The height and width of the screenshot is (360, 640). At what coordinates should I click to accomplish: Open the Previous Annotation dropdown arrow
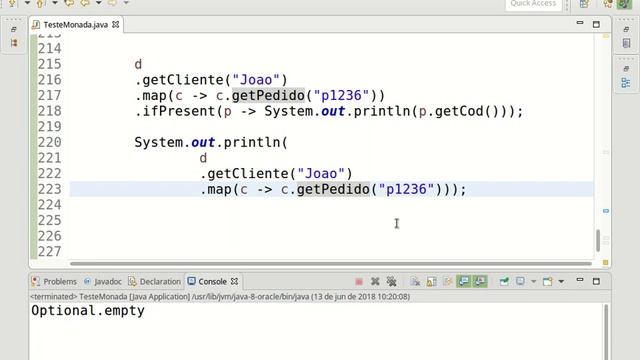55,3
